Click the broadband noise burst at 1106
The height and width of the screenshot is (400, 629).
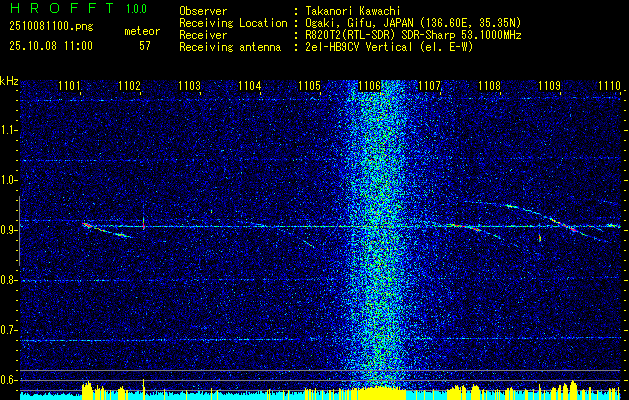coord(378,233)
